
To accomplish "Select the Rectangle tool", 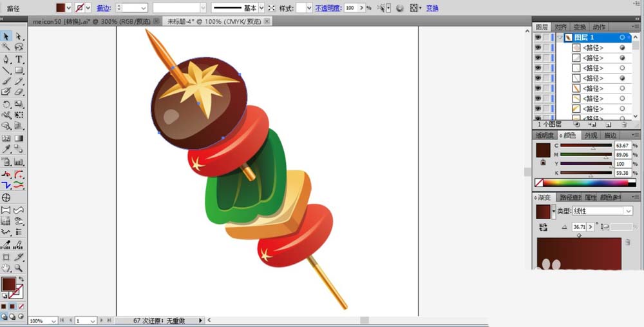I will (19, 70).
